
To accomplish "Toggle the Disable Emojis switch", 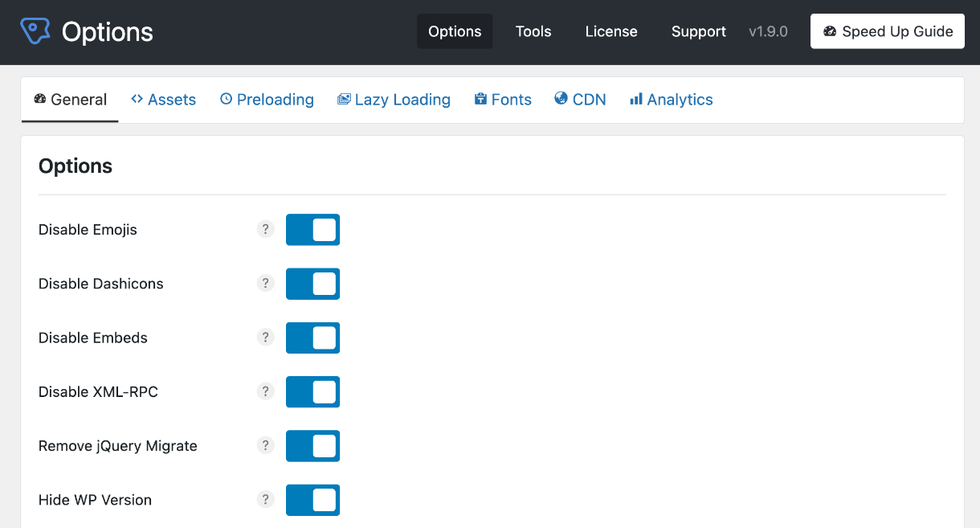I will [313, 230].
